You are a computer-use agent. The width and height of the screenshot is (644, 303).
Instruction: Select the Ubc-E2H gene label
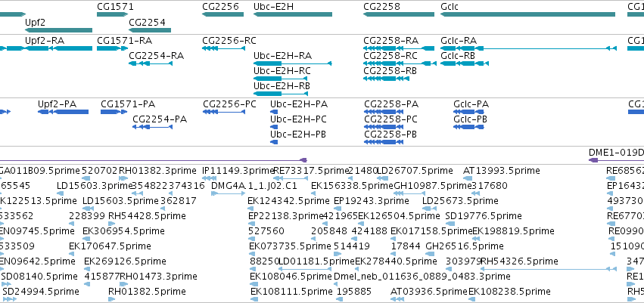click(x=273, y=7)
